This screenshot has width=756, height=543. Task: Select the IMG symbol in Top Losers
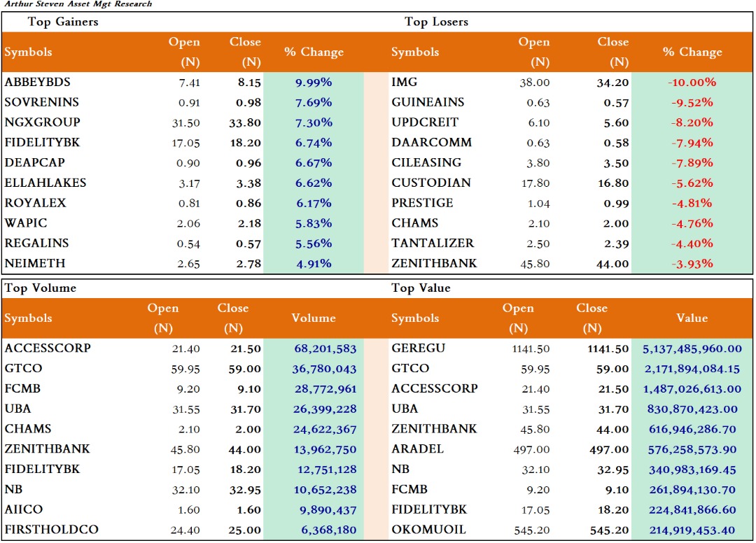click(405, 83)
